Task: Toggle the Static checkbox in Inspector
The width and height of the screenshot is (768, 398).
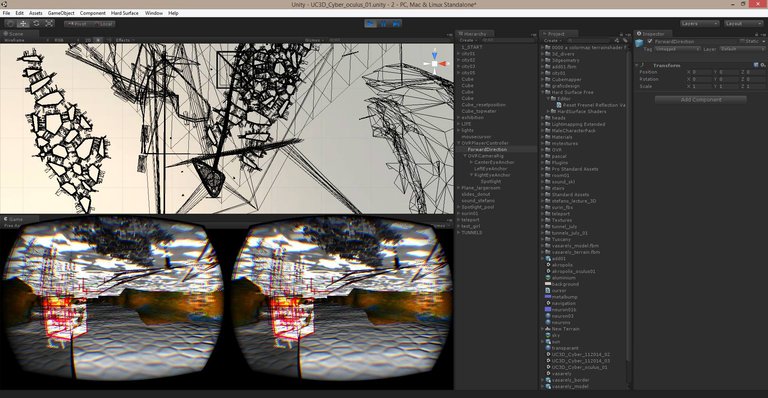Action: pos(743,42)
